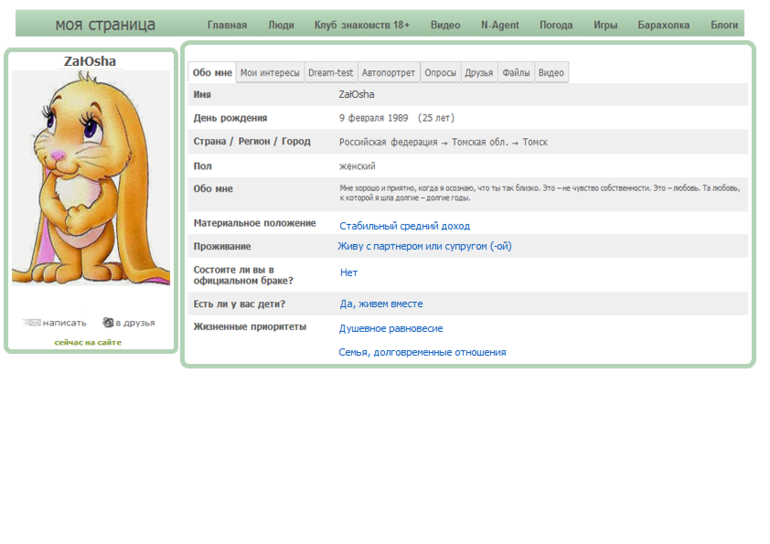Click the envelope icon beside написать
Viewport: 770px width, 544px height.
coord(32,322)
